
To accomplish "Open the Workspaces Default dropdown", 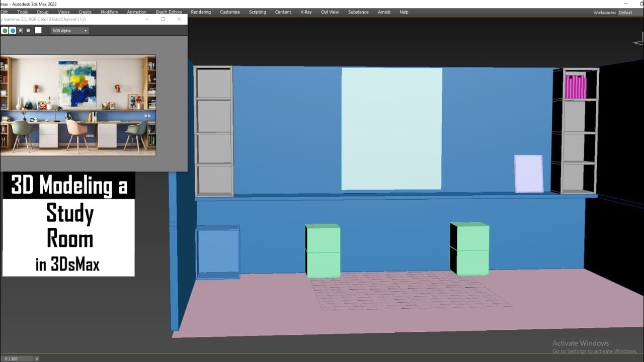I will tap(630, 13).
